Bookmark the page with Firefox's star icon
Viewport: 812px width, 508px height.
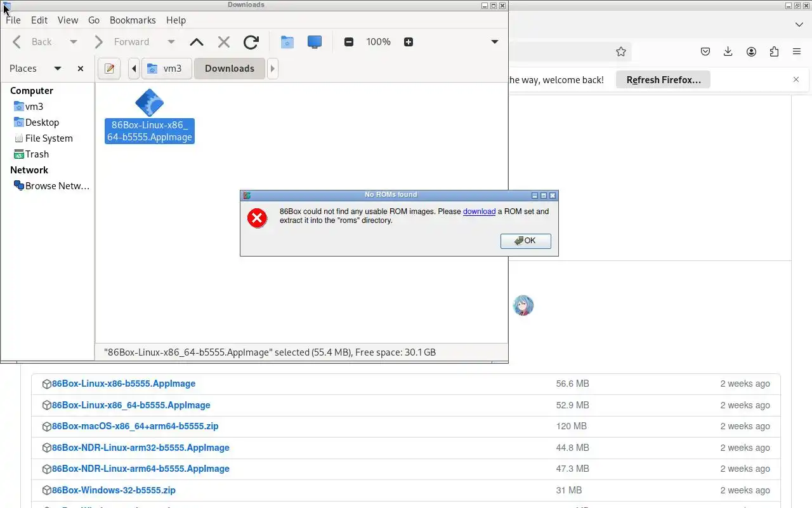click(x=621, y=51)
